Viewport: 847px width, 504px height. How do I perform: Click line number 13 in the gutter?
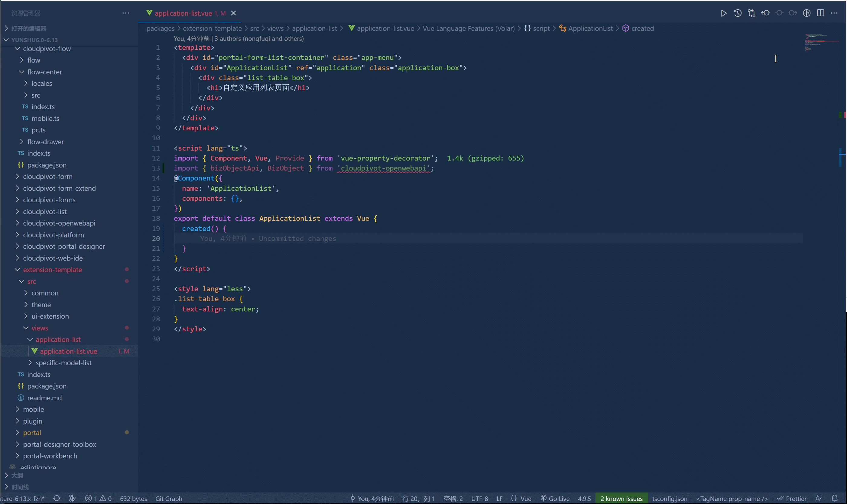(156, 168)
